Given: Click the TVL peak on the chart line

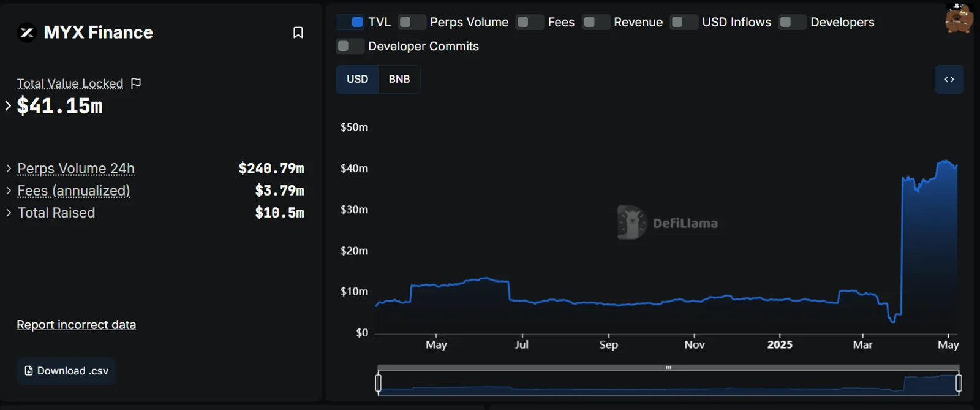Looking at the screenshot, I should [x=946, y=161].
